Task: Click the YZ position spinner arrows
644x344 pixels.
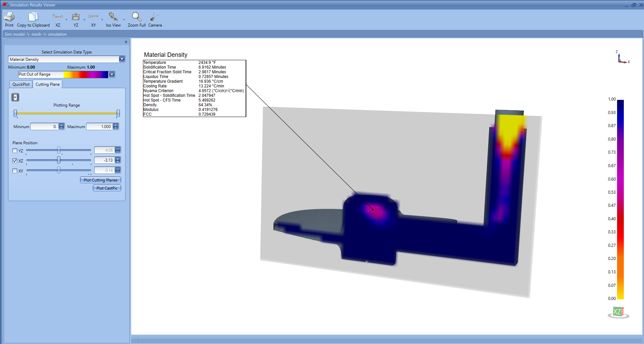Action: pyautogui.click(x=117, y=150)
